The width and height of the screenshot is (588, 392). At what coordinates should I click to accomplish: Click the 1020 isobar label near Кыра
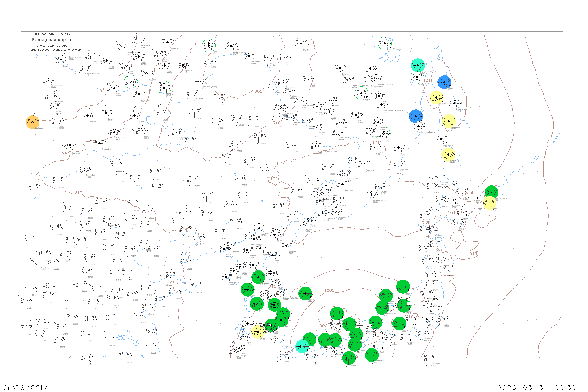click(x=102, y=91)
